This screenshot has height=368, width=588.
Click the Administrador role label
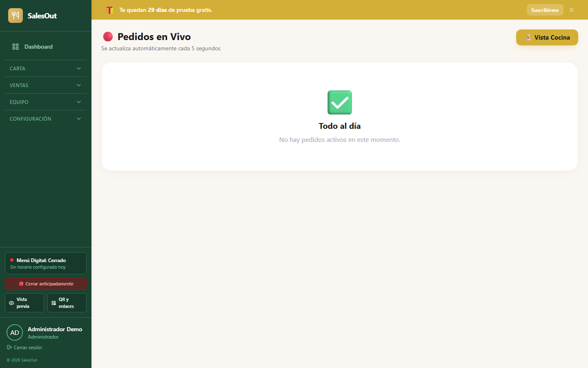(43, 337)
